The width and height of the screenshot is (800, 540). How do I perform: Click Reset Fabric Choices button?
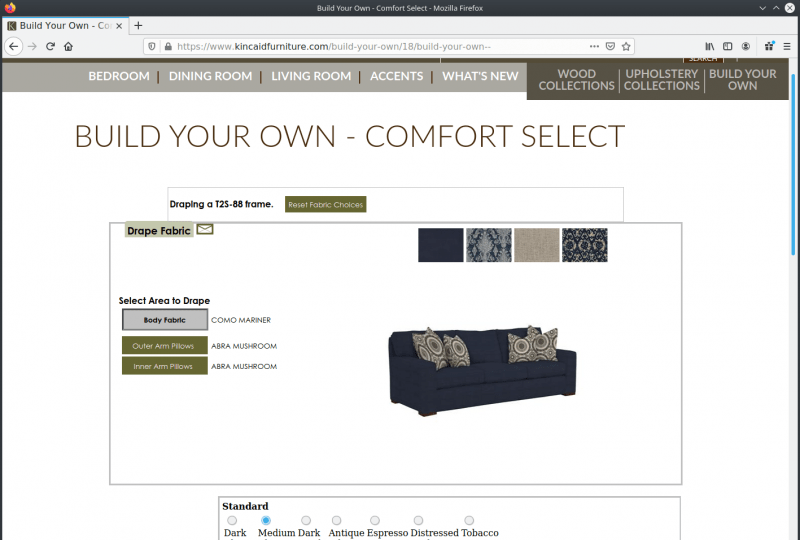coord(326,205)
